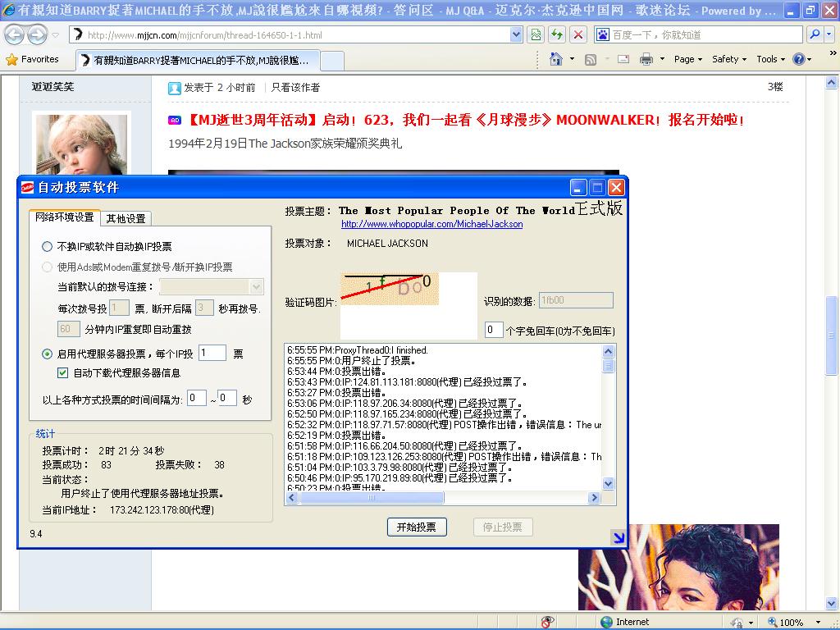Click the 每个IP投 vote count field
The height and width of the screenshot is (630, 840).
(212, 353)
